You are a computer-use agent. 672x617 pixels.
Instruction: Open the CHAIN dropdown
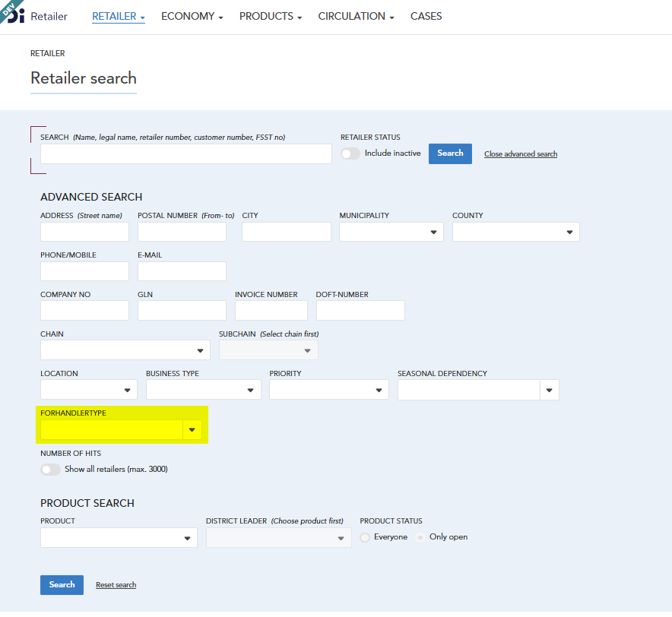pos(125,350)
